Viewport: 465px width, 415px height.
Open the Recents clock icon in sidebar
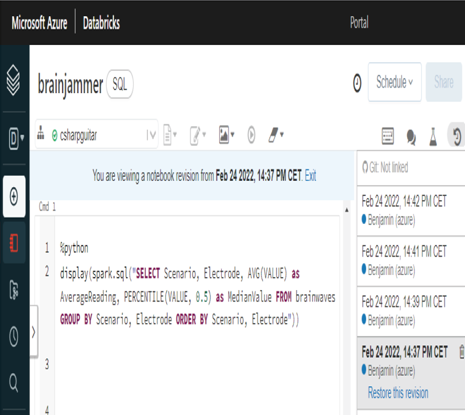coord(14,336)
